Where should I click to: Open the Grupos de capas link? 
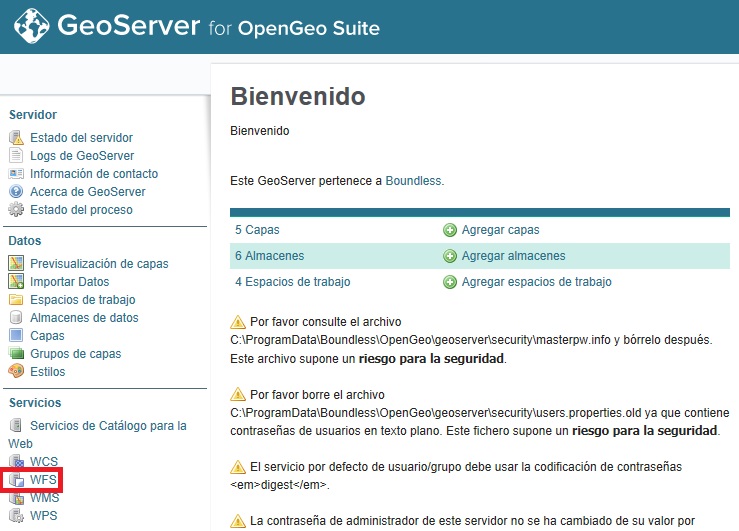[75, 353]
